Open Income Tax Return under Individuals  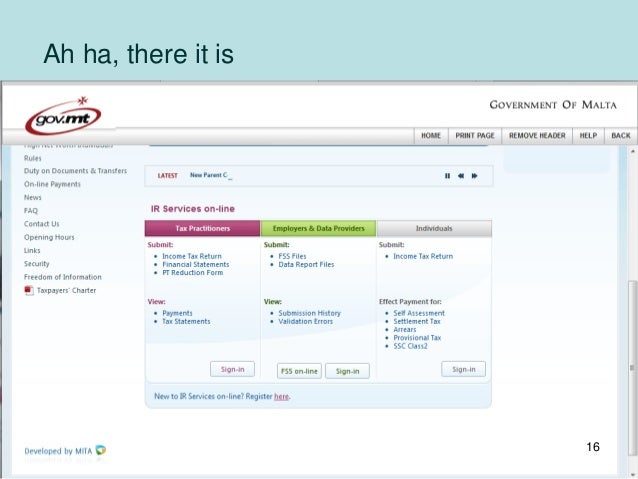(423, 256)
